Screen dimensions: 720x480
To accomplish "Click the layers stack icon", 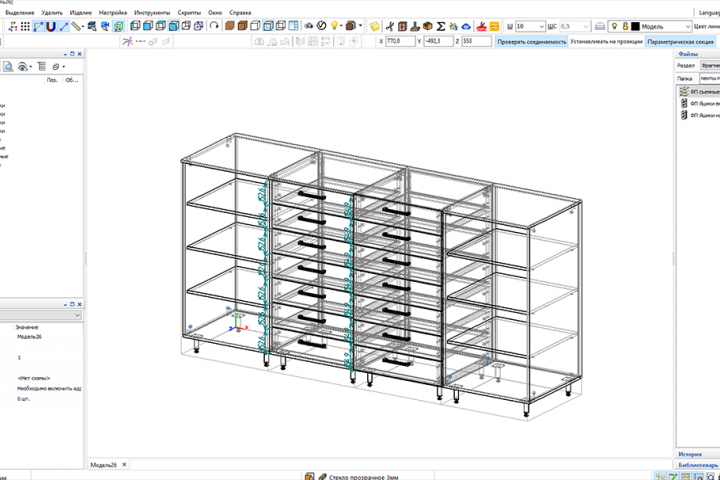I will [x=600, y=27].
